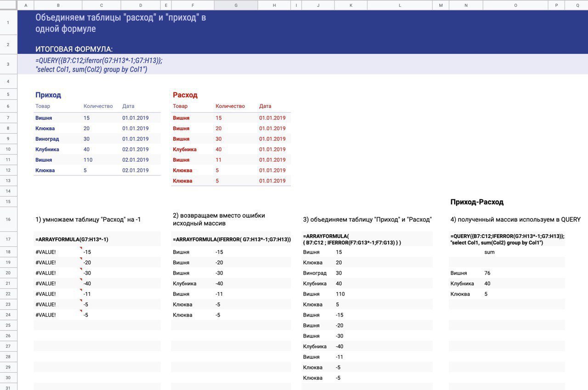
Task: Click the red "Расход" table heading
Action: coord(185,95)
